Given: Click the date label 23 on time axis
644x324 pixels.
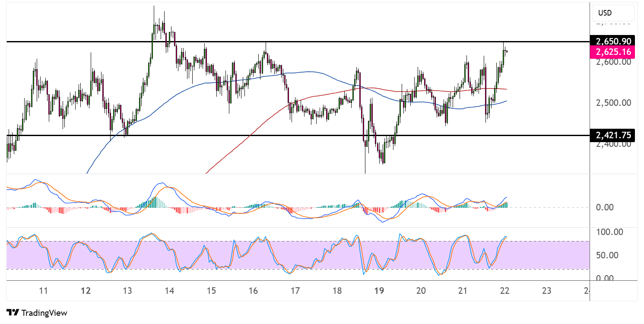Looking at the screenshot, I should (x=546, y=291).
